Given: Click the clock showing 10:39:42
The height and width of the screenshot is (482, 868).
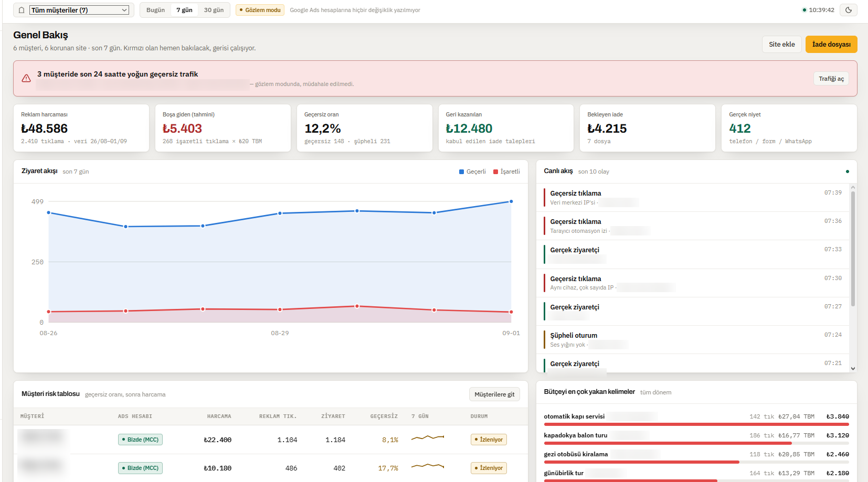Looking at the screenshot, I should pyautogui.click(x=821, y=10).
